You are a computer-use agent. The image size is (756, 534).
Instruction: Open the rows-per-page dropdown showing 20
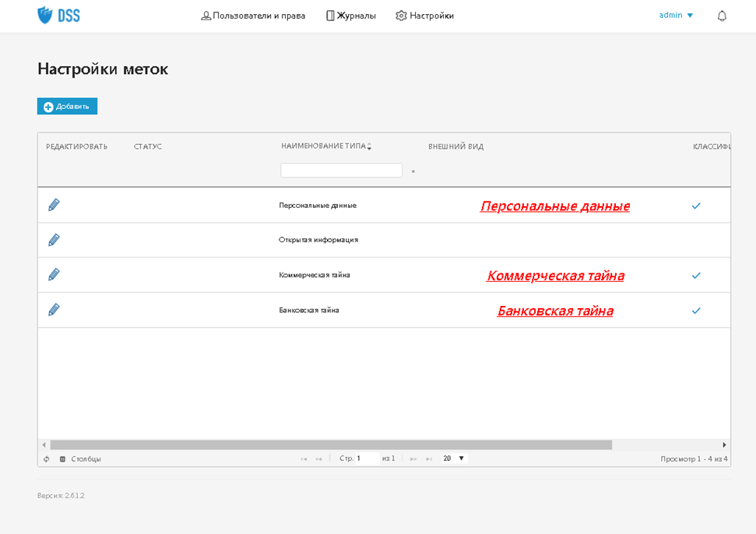[x=454, y=458]
